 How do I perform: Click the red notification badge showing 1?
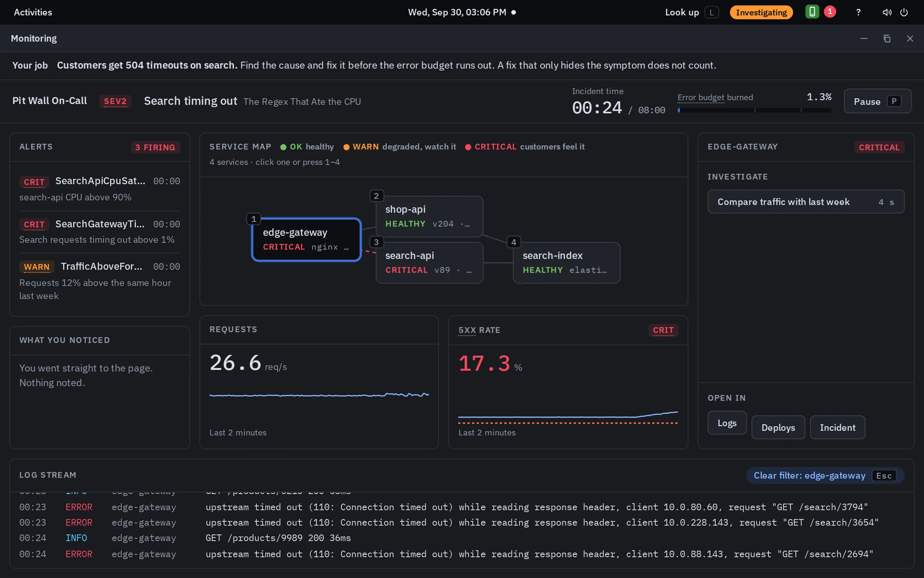pos(830,12)
